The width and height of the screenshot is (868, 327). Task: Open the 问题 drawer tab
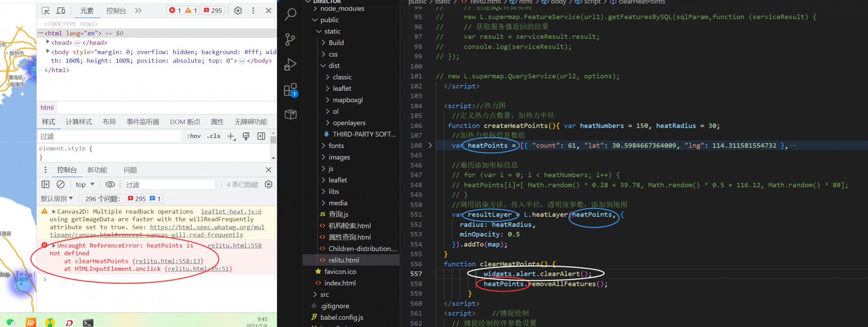(130, 170)
